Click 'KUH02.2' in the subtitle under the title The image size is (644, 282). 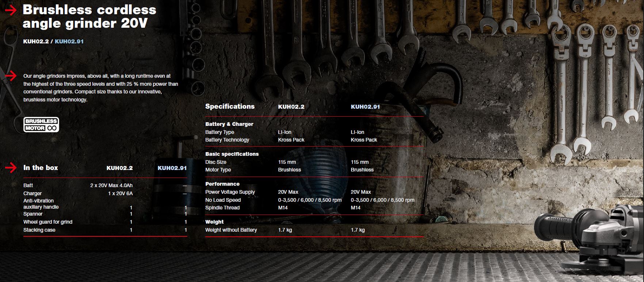pos(36,42)
